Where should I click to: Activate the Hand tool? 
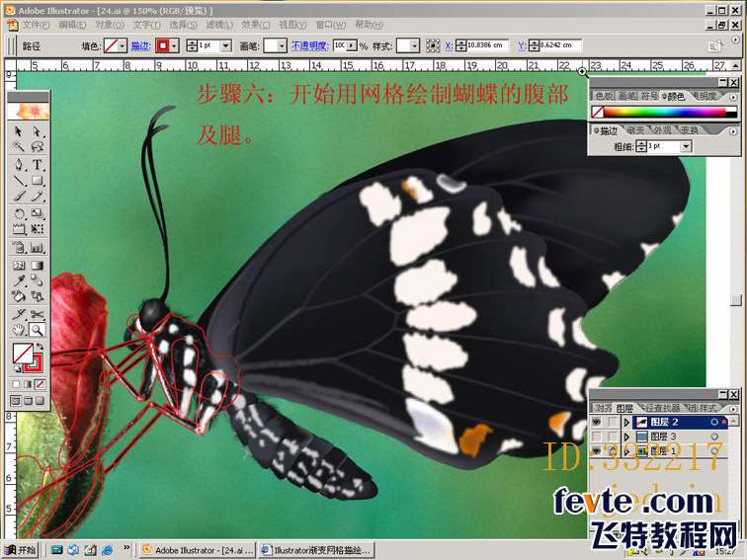click(19, 330)
